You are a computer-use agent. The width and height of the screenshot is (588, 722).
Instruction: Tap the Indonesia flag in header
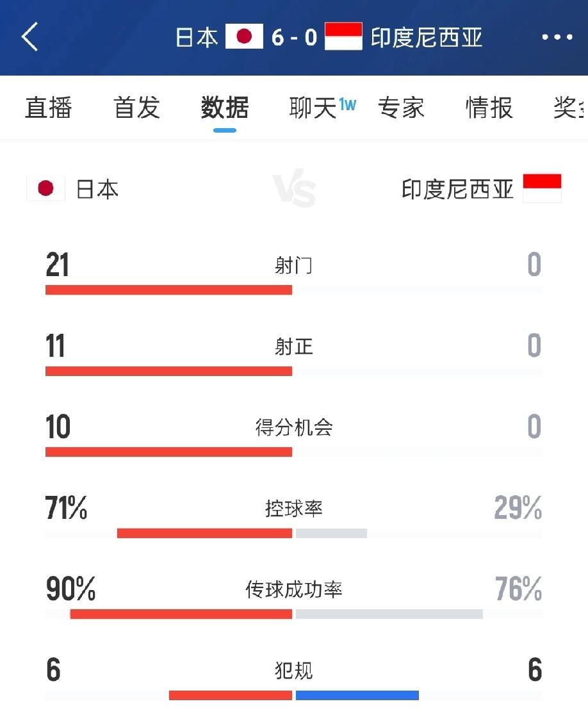[x=343, y=37]
